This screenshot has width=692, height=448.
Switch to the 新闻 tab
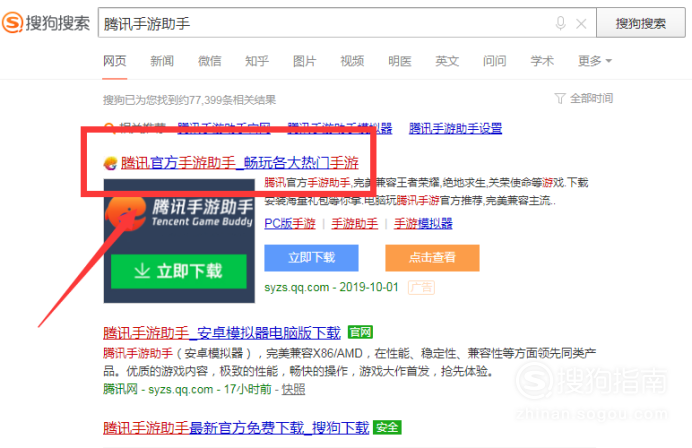(162, 60)
